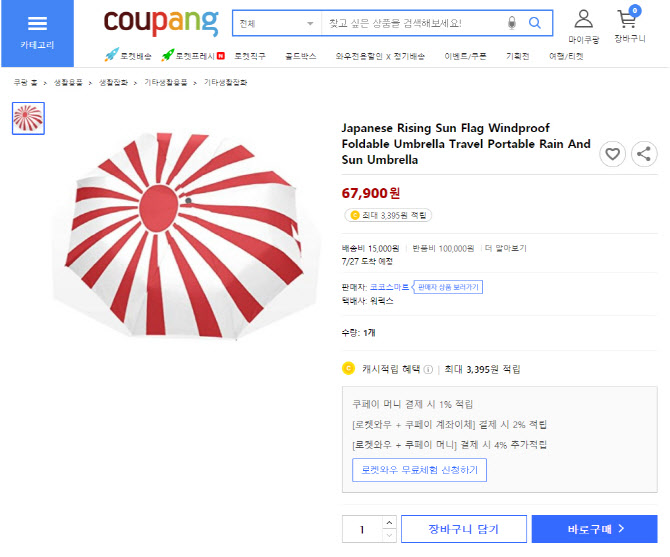Click the 장바구니 담기 button

pyautogui.click(x=462, y=529)
